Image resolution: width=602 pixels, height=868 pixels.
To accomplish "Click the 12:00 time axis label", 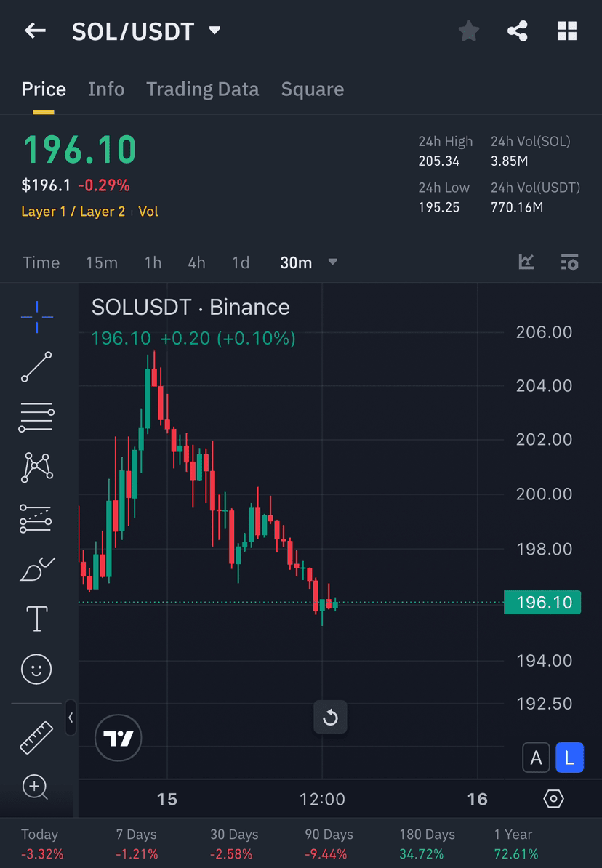I will coord(322,800).
